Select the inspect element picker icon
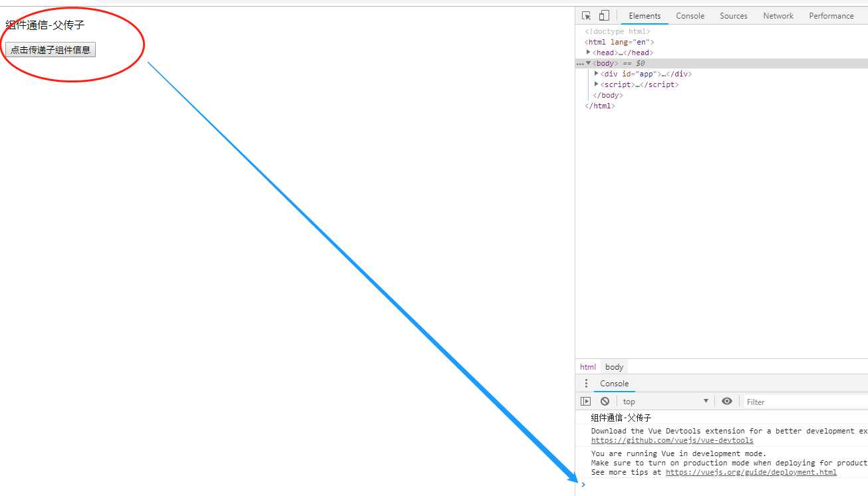The image size is (868, 496). [586, 16]
